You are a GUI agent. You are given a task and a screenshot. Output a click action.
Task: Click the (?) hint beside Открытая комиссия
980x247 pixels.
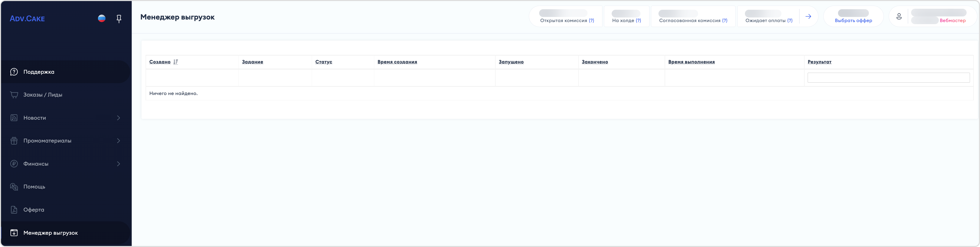click(591, 21)
